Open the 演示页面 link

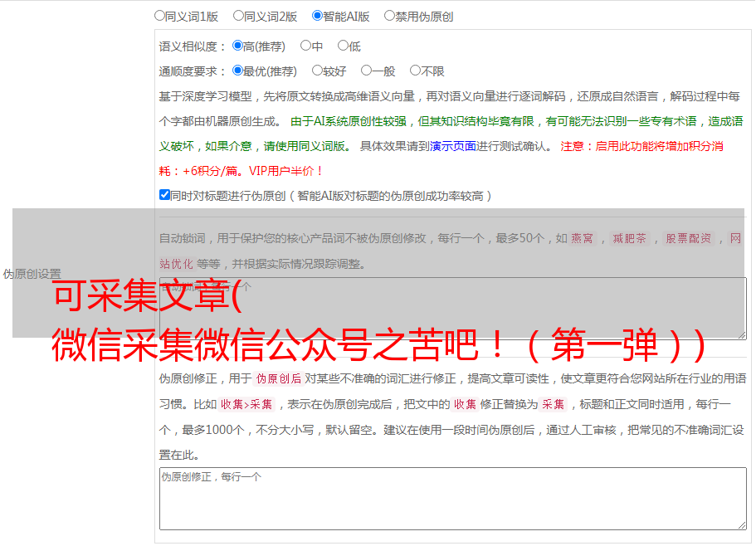click(x=453, y=146)
